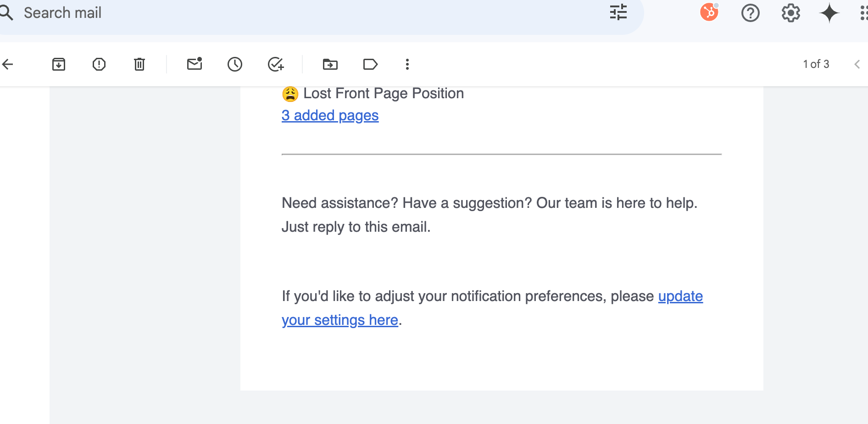Snooze this email with clock icon
Screen dimensions: 868x424
point(235,64)
